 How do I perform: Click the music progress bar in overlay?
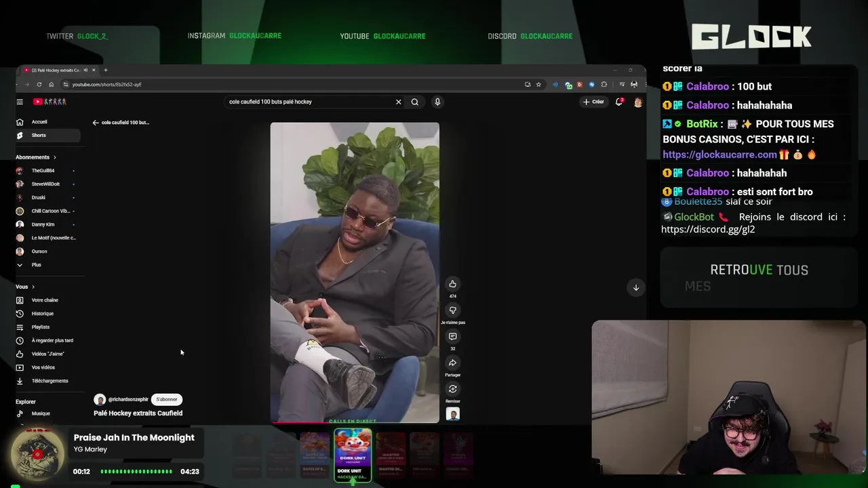136,472
